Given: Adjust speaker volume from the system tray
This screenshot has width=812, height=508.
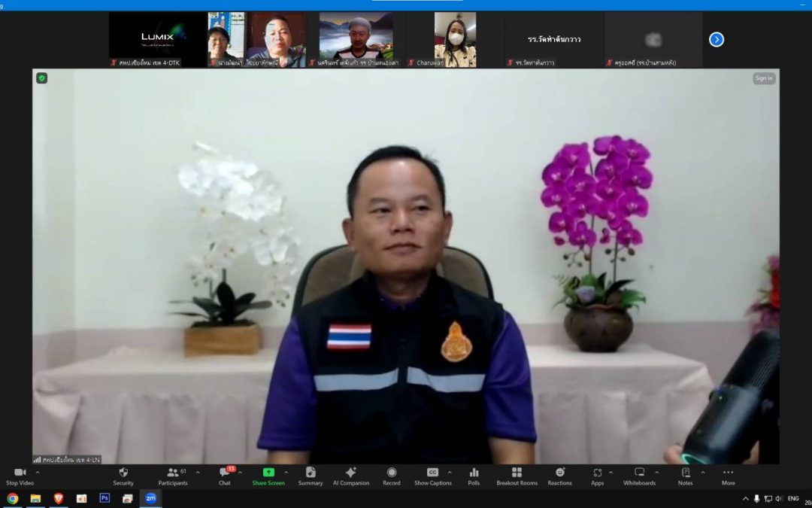Looking at the screenshot, I should [x=780, y=498].
